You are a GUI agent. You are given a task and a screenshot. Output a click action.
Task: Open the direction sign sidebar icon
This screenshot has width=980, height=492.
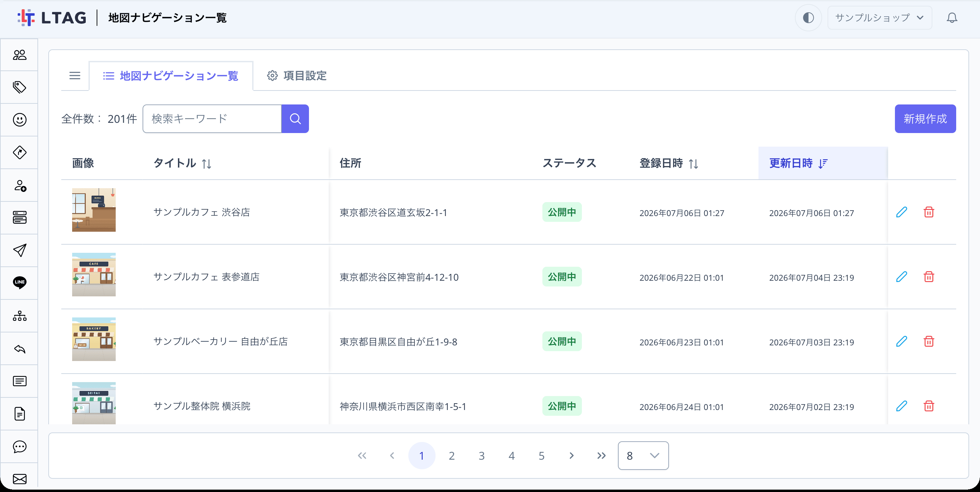pos(19,152)
